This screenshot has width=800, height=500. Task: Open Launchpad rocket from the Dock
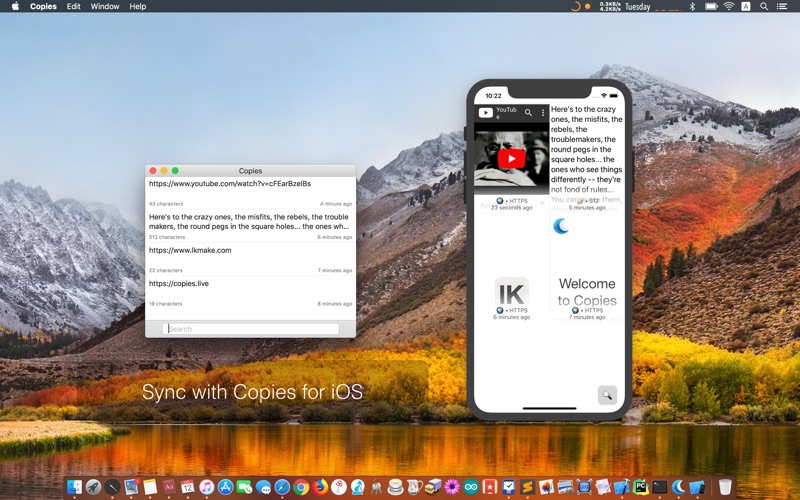(93, 487)
